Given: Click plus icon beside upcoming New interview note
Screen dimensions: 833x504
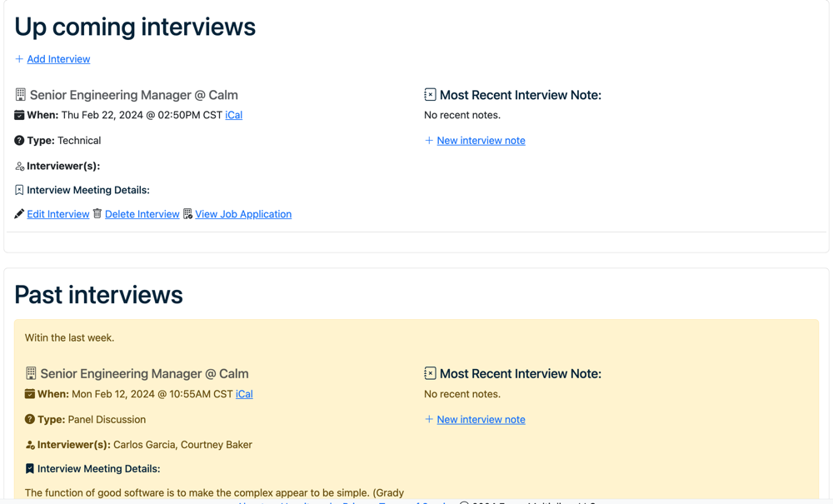Looking at the screenshot, I should coord(429,140).
